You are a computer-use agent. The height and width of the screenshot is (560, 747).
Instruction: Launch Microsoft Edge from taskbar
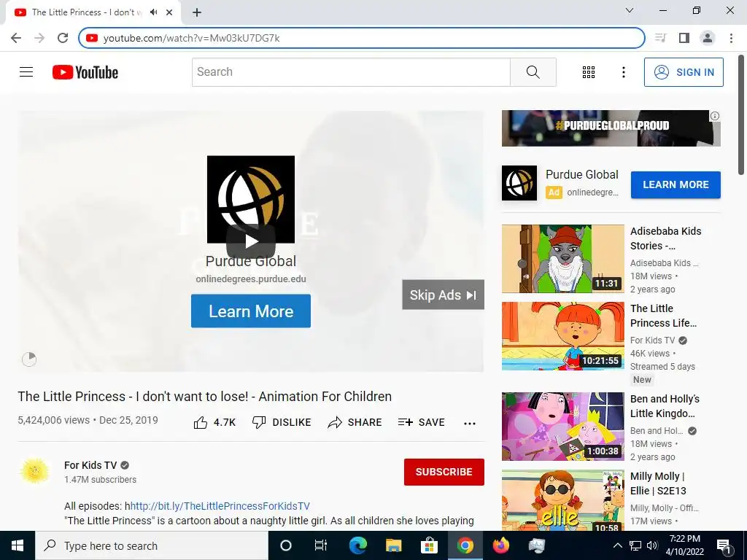point(357,545)
